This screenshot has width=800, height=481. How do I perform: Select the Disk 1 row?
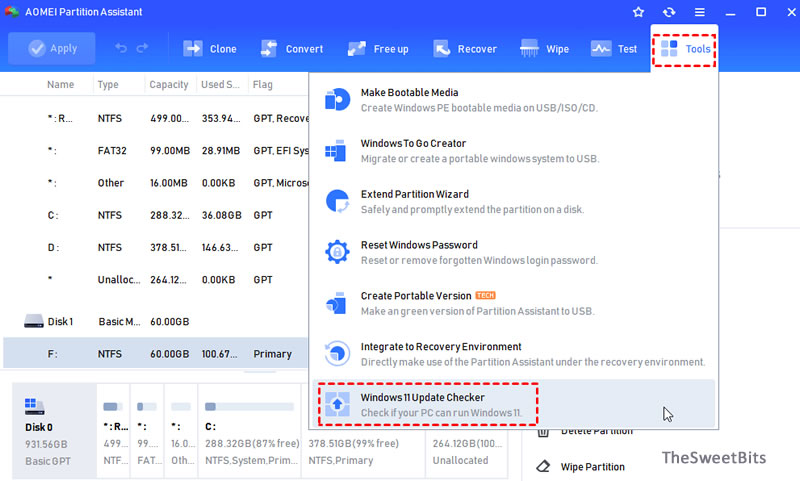156,321
